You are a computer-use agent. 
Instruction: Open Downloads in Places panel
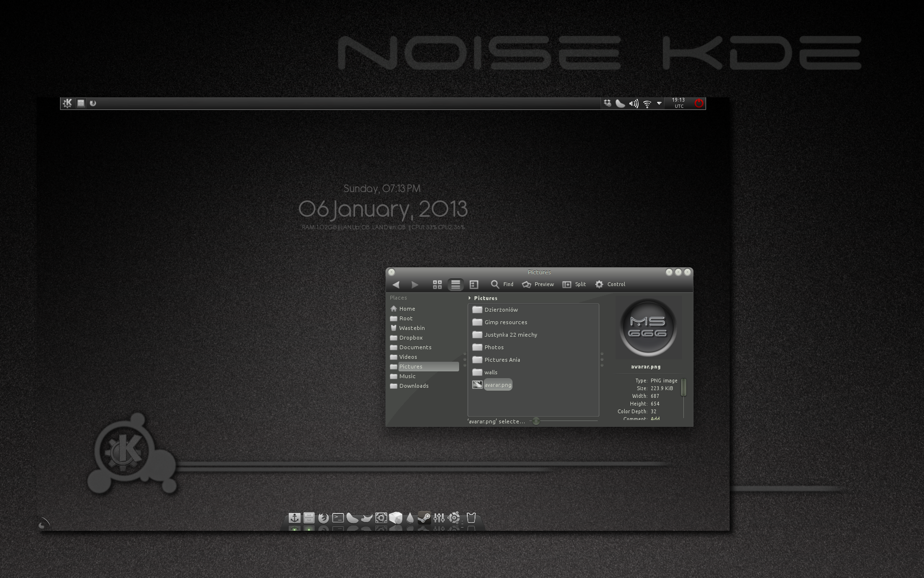(x=424, y=386)
